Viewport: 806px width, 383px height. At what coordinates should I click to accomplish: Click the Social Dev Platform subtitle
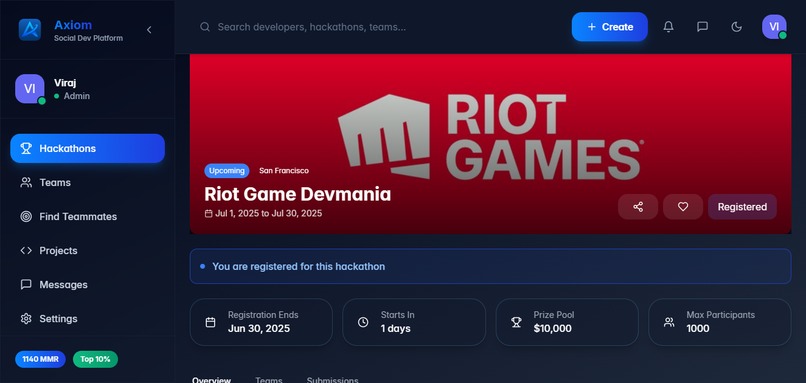[x=88, y=38]
